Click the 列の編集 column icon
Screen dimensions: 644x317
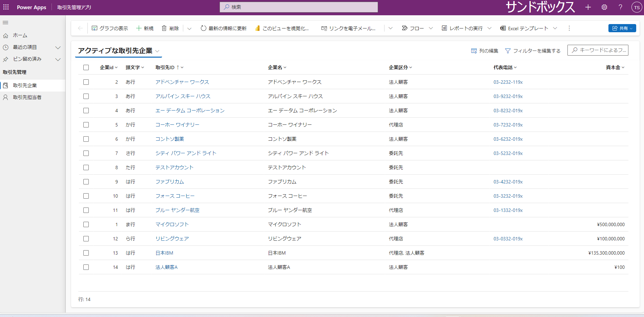click(x=474, y=51)
